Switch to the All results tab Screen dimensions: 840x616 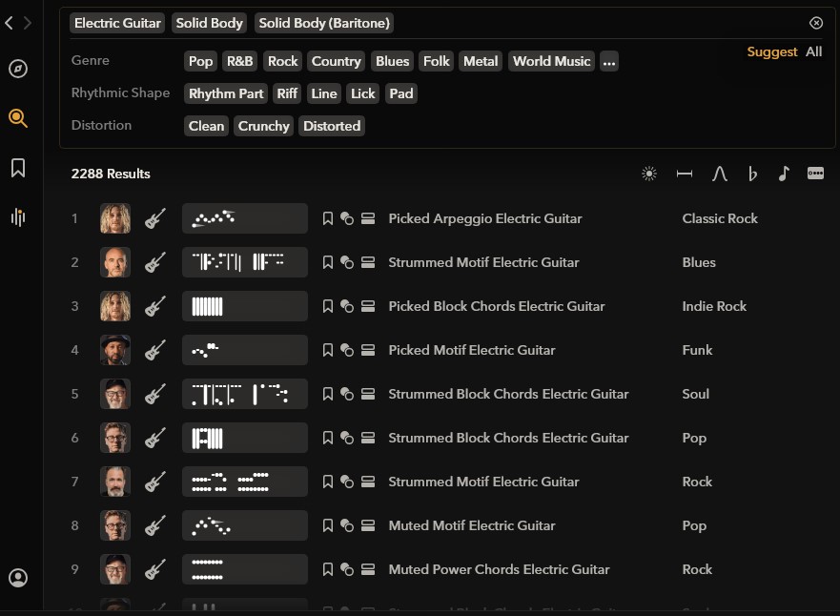coord(813,52)
